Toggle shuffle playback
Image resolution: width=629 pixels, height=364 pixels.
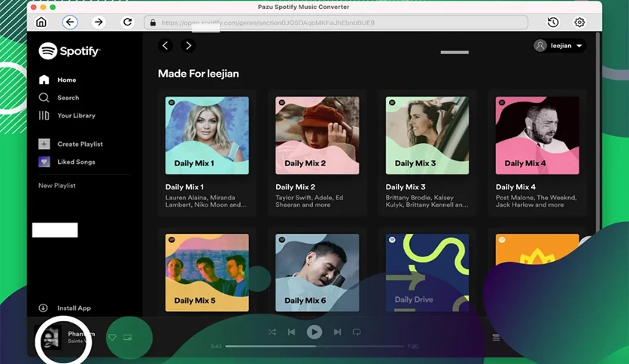point(272,332)
